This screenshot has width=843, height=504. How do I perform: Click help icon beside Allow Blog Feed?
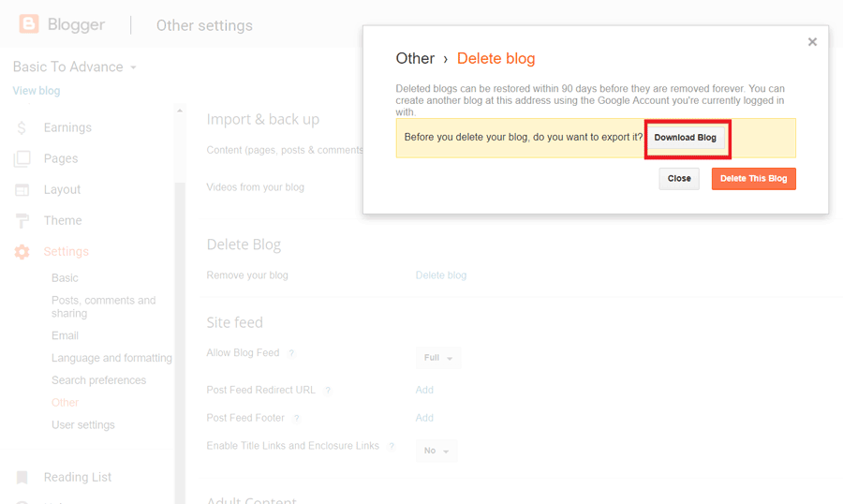[x=291, y=353]
